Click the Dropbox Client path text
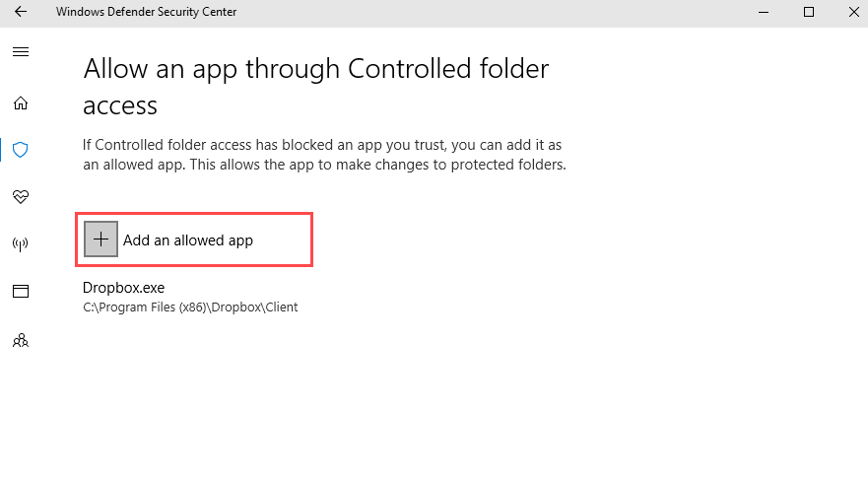The width and height of the screenshot is (868, 478). coord(190,307)
